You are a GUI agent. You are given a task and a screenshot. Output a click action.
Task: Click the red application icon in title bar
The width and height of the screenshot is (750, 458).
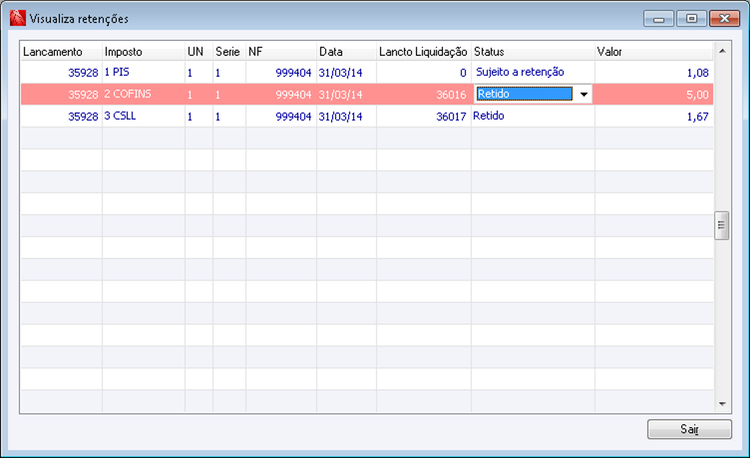[18, 18]
